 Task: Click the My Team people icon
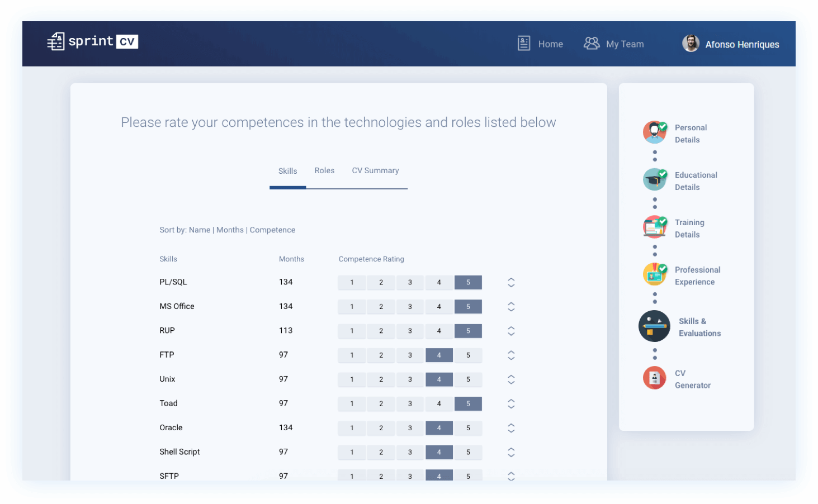[591, 44]
